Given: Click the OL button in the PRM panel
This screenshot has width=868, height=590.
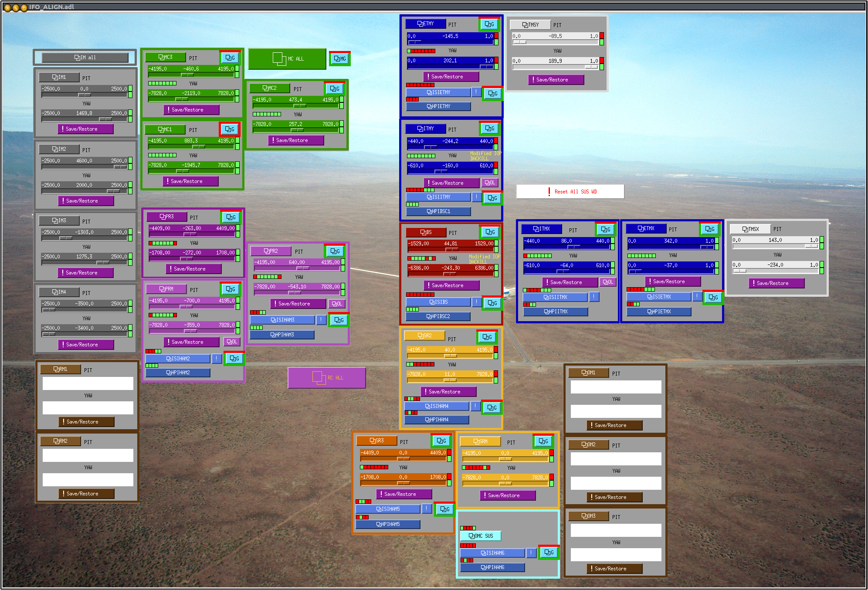Looking at the screenshot, I should pos(232,342).
